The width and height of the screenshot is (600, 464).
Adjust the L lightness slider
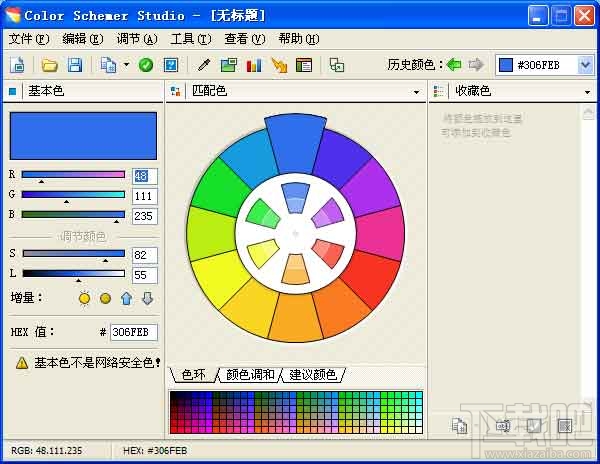73,274
